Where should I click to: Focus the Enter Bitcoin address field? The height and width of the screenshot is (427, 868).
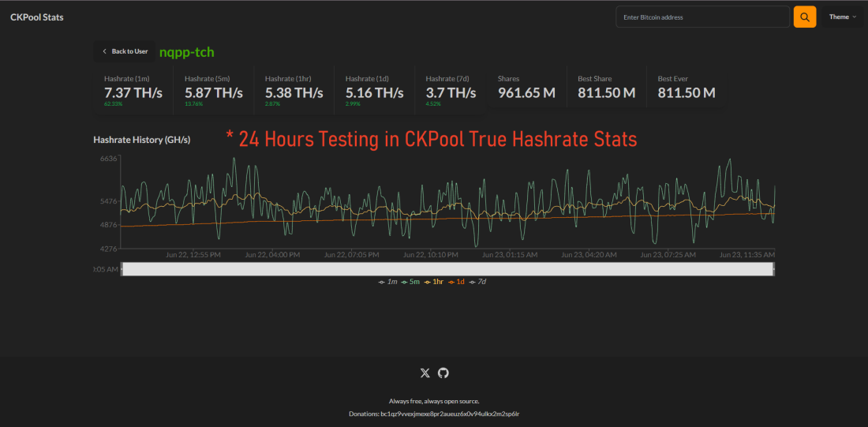point(702,17)
